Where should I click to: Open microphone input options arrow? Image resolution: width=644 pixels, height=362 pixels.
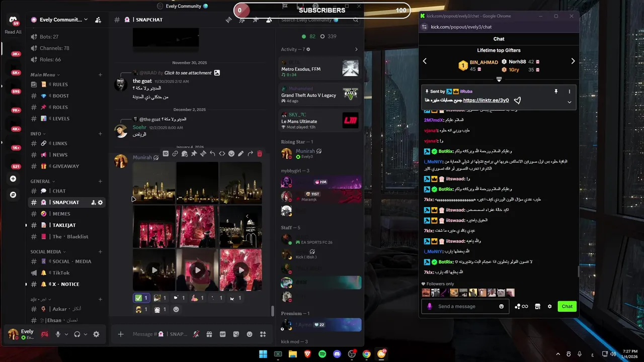66,334
